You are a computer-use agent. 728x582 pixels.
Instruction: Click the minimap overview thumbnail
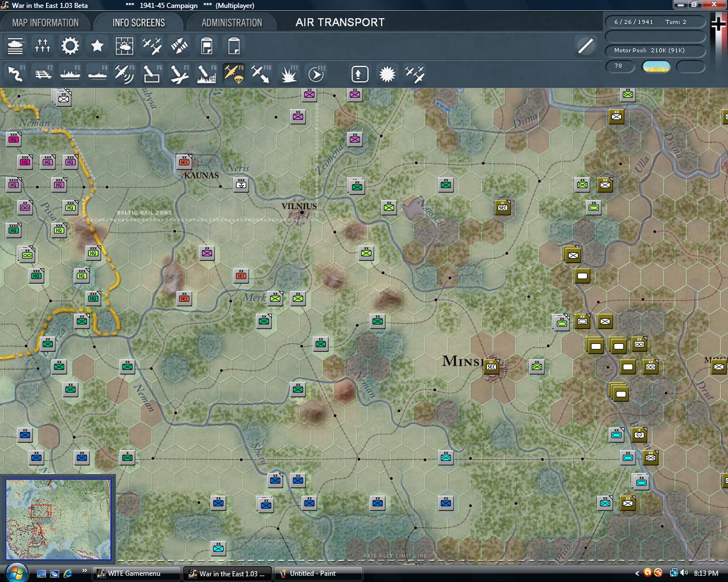(x=59, y=519)
